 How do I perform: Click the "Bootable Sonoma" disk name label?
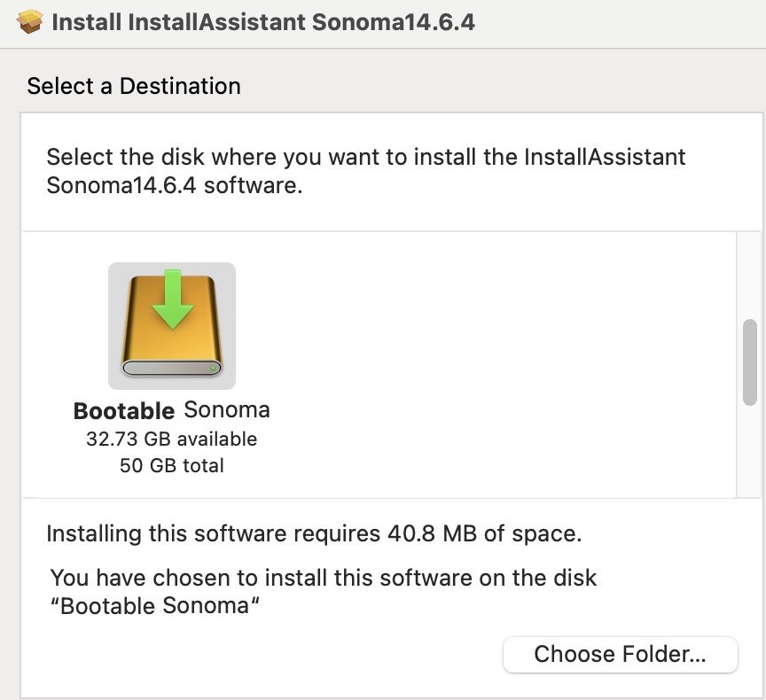172,411
